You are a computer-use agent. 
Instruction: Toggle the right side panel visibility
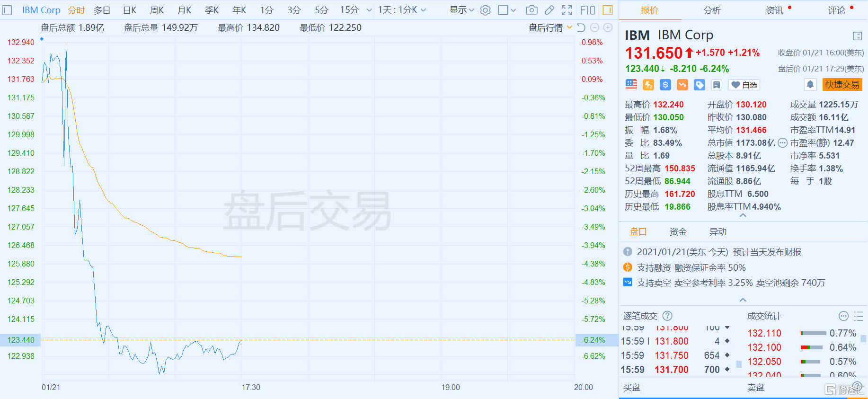(x=608, y=10)
